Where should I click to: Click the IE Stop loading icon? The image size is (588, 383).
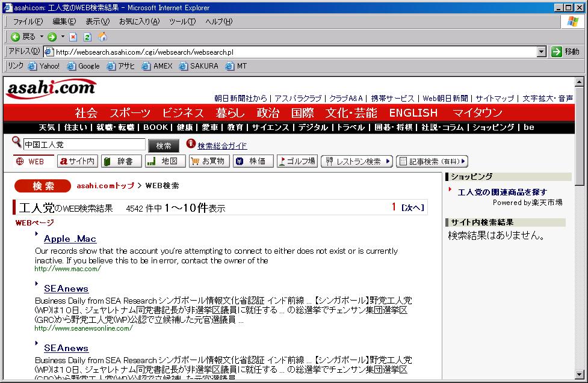[x=73, y=37]
